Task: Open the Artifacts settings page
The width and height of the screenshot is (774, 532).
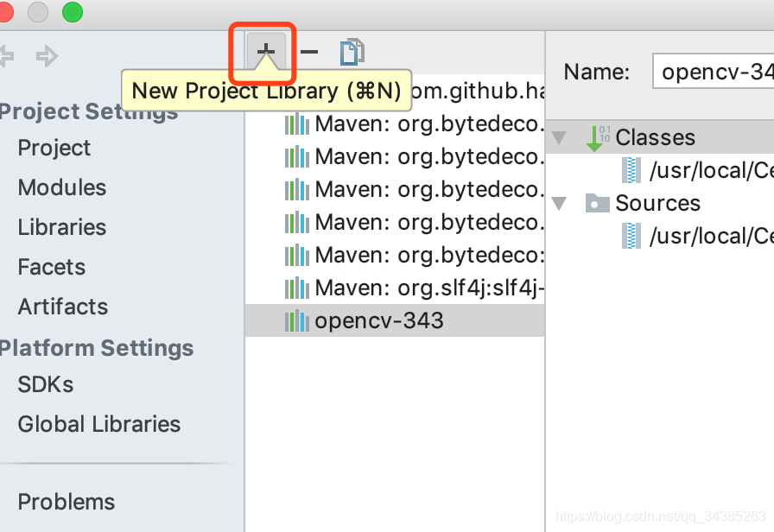Action: 62,307
